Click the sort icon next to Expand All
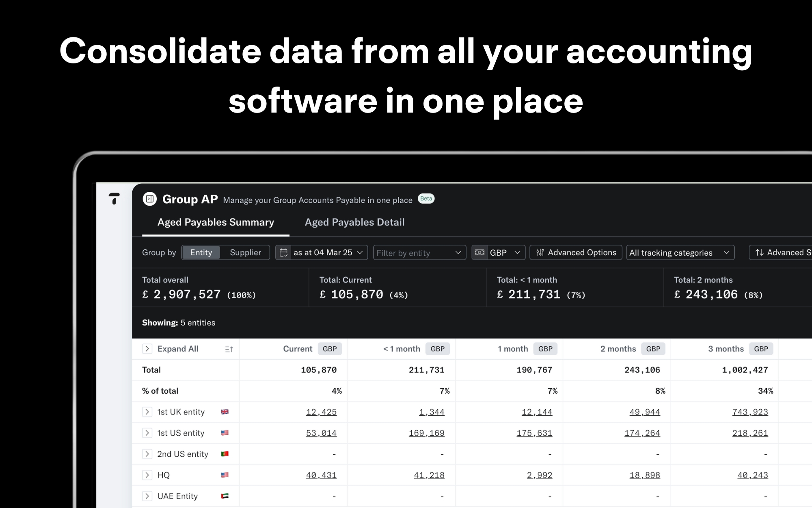Image resolution: width=812 pixels, height=508 pixels. 229,349
